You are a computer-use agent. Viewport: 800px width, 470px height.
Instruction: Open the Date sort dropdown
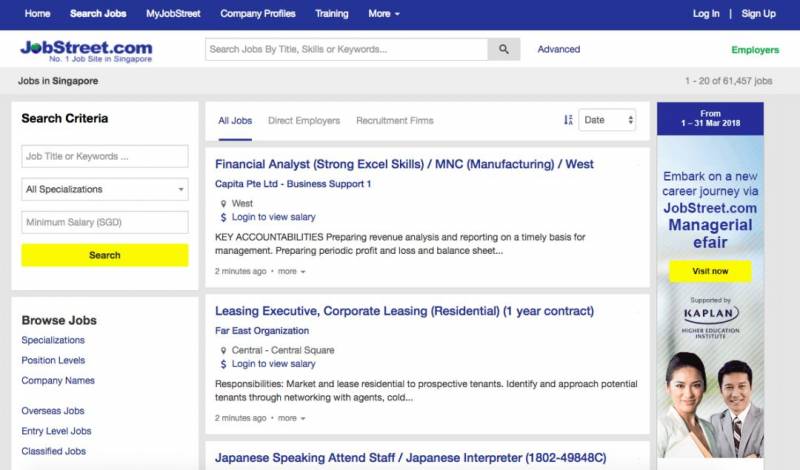[x=607, y=120]
